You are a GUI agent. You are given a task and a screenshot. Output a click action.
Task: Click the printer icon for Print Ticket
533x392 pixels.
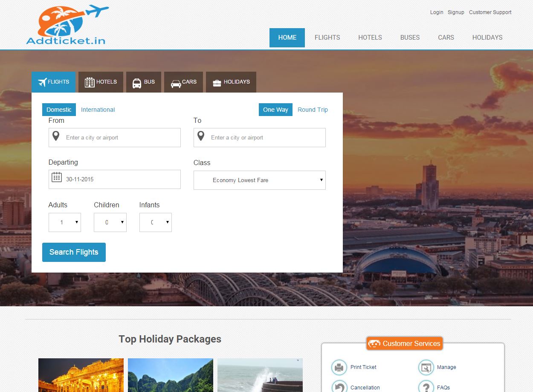(339, 367)
